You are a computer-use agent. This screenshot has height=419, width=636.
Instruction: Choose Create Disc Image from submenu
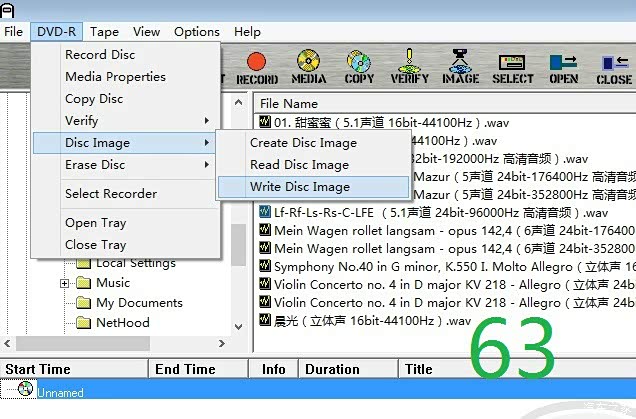303,143
